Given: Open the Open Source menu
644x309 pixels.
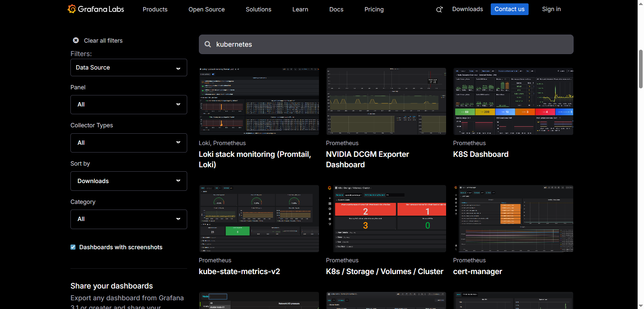Looking at the screenshot, I should point(207,9).
